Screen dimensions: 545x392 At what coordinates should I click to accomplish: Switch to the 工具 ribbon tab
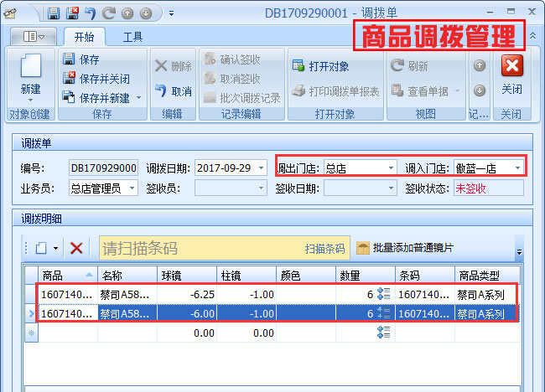(132, 37)
